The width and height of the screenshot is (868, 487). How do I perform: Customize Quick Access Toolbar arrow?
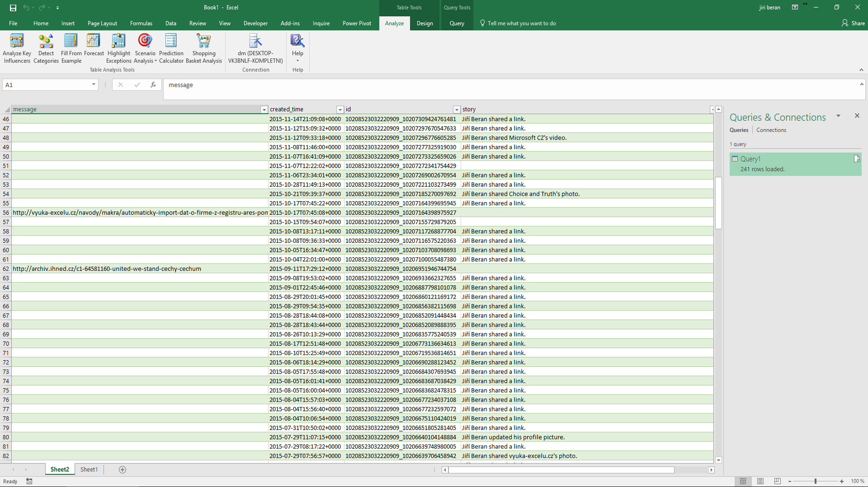tap(57, 8)
